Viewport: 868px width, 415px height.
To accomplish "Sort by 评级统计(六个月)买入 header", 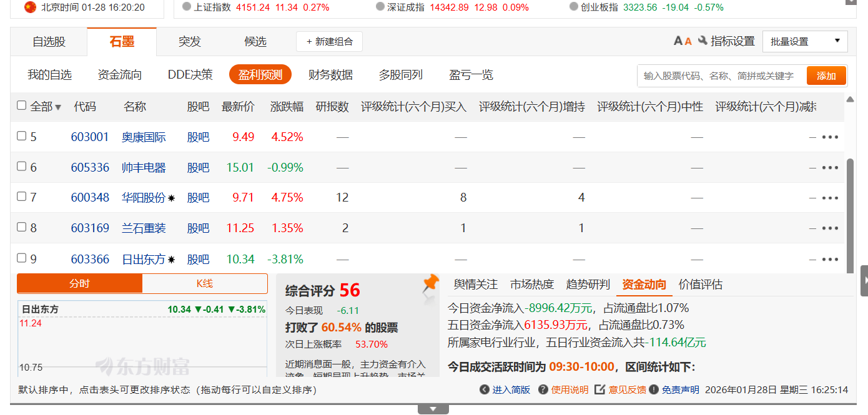I will [413, 107].
